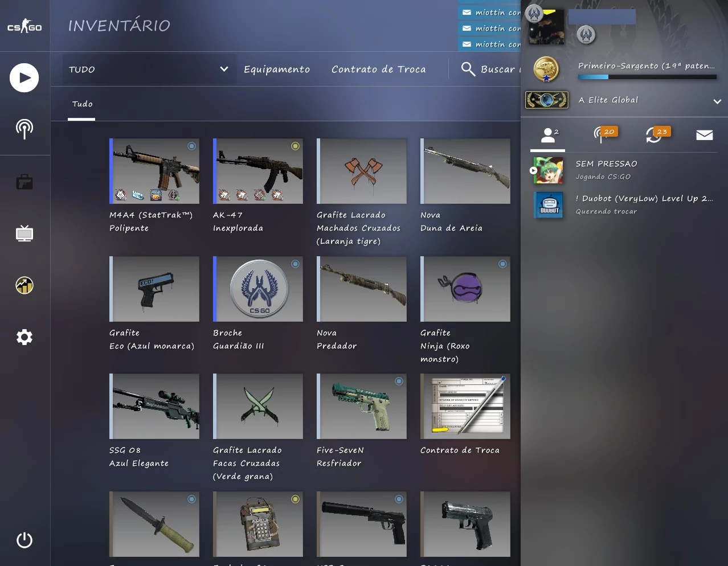This screenshot has height=566, width=728.
Task: Click the 'Jogando CS:GO' status text
Action: click(x=603, y=177)
